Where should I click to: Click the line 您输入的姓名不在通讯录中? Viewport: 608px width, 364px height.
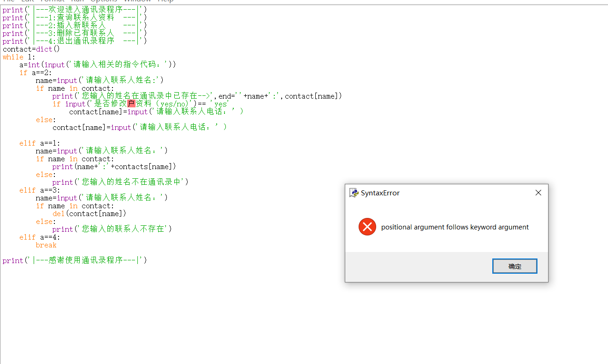(x=120, y=182)
